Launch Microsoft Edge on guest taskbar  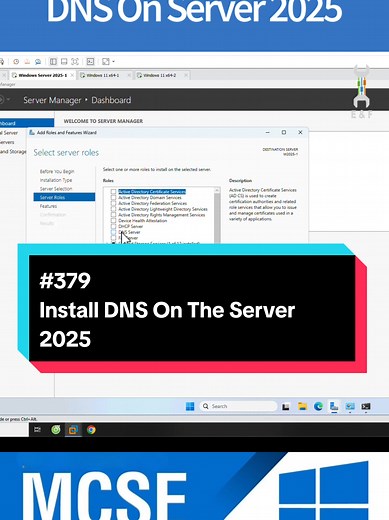(x=318, y=406)
